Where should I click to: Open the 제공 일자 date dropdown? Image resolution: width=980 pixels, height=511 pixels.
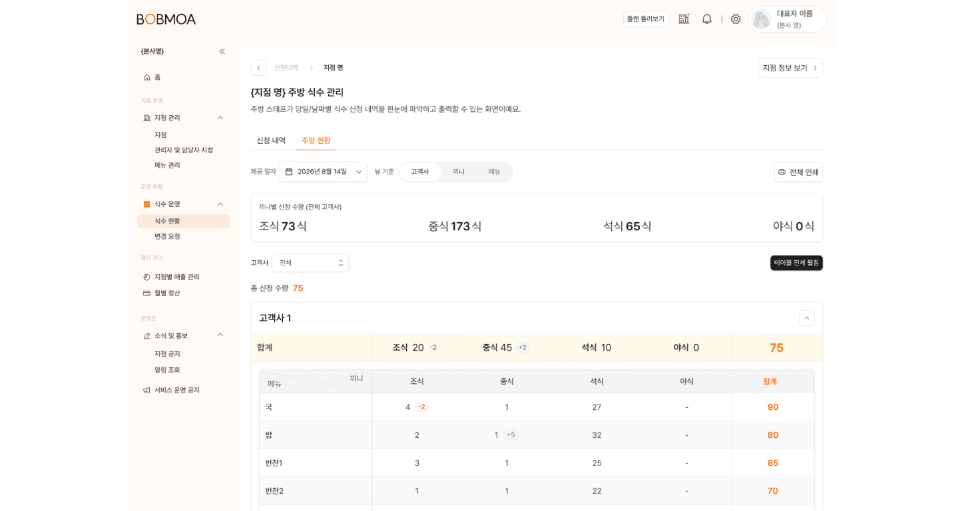click(324, 172)
